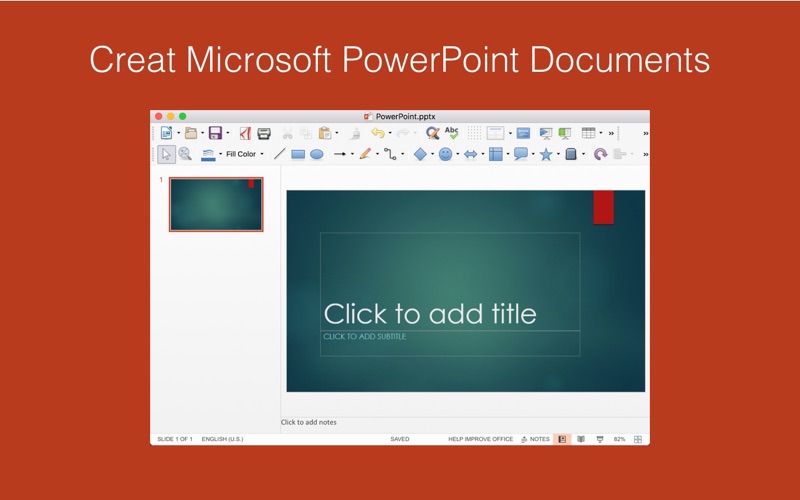Screen dimensions: 800x500
Task: Insert a flowchart shape
Action: click(495, 154)
